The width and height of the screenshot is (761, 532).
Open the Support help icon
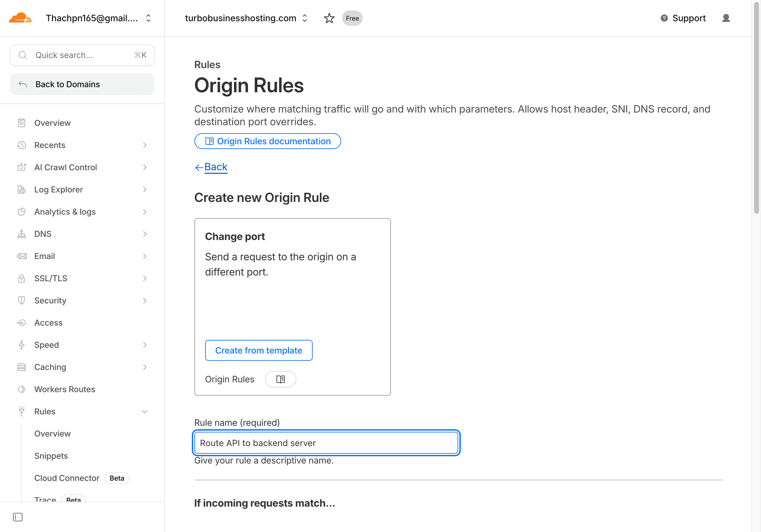click(x=664, y=18)
